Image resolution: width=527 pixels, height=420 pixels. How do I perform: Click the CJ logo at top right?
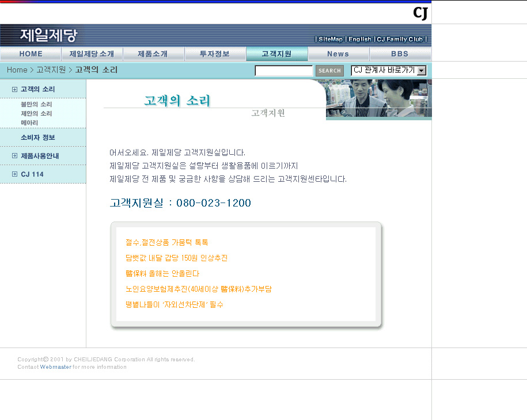coord(420,13)
